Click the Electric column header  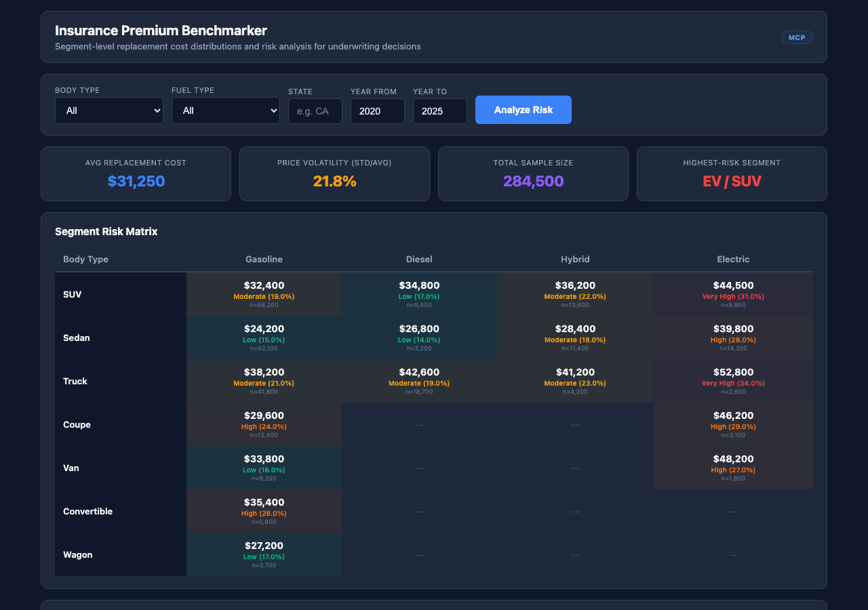(733, 259)
